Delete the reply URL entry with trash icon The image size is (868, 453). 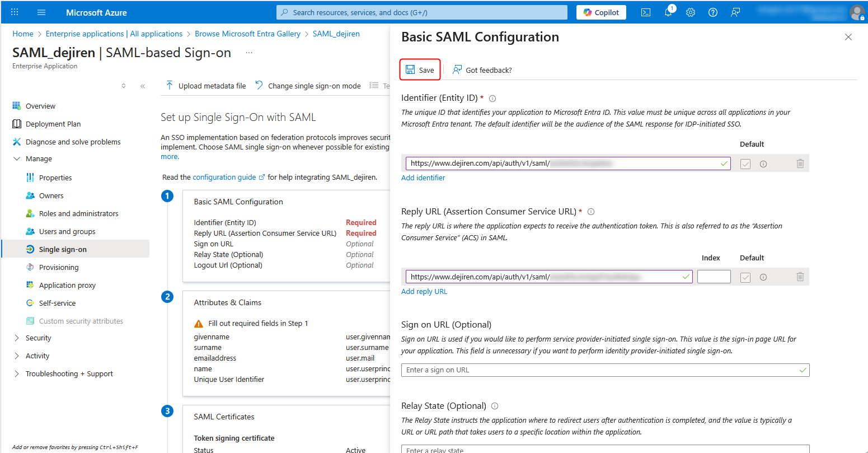[800, 277]
